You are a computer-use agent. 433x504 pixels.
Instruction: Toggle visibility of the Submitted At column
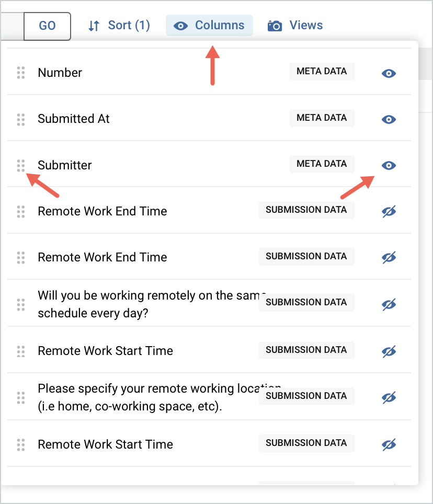(389, 119)
